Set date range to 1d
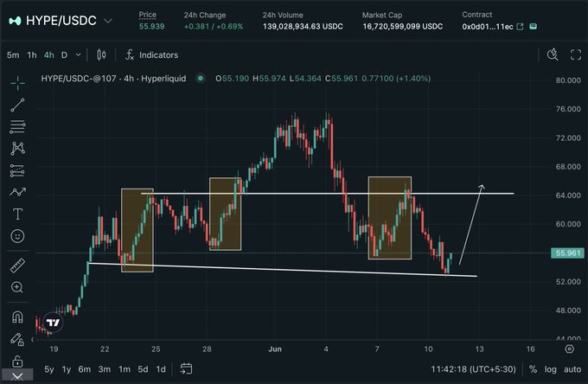The image size is (588, 384). [161, 369]
